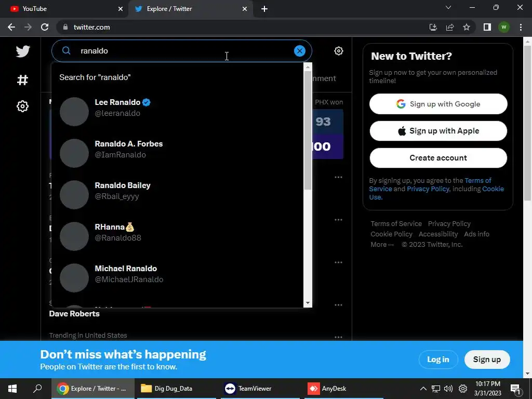Click the scroll-up arrow of suggestions list

[308, 67]
